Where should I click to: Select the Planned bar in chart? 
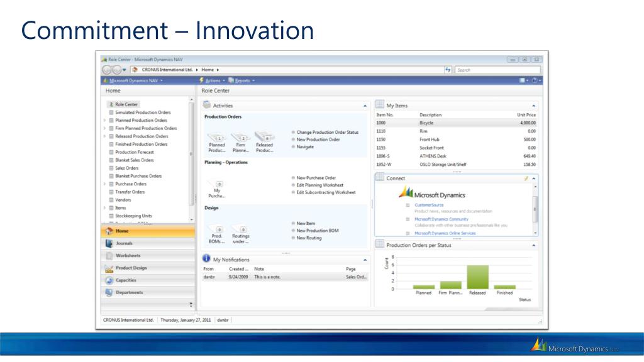coord(423,287)
